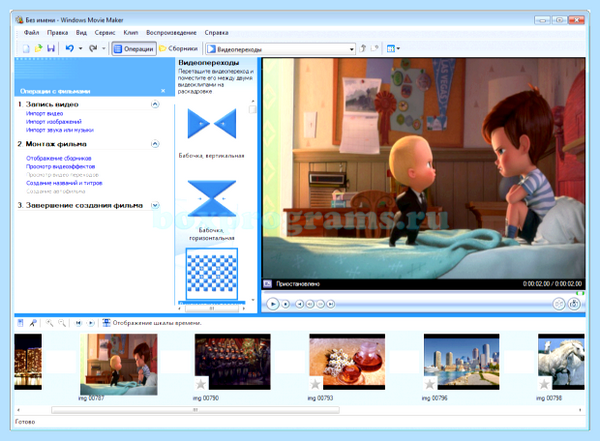Open the Правка menu
Viewport: 600px width, 441px height.
[x=57, y=33]
